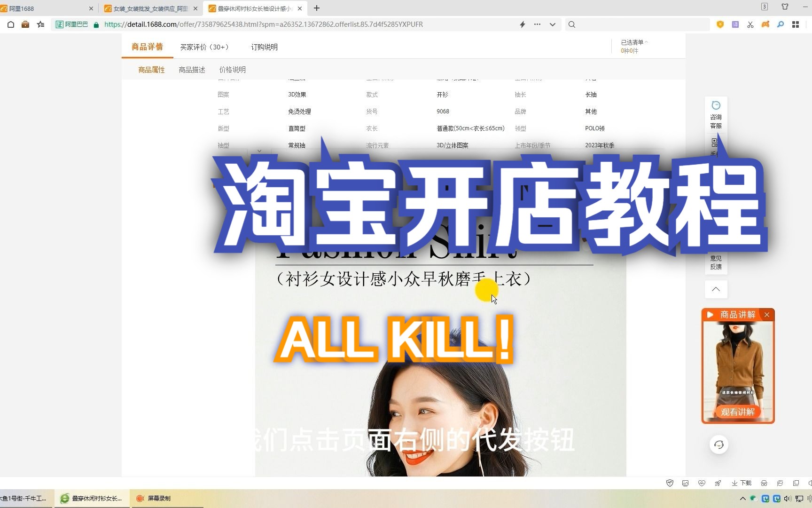Click the 9068 item number value
Image resolution: width=812 pixels, height=508 pixels.
(x=443, y=111)
